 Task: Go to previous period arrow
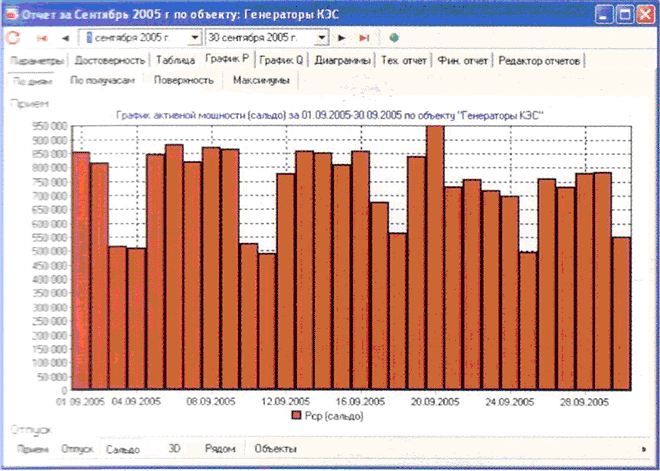click(65, 38)
